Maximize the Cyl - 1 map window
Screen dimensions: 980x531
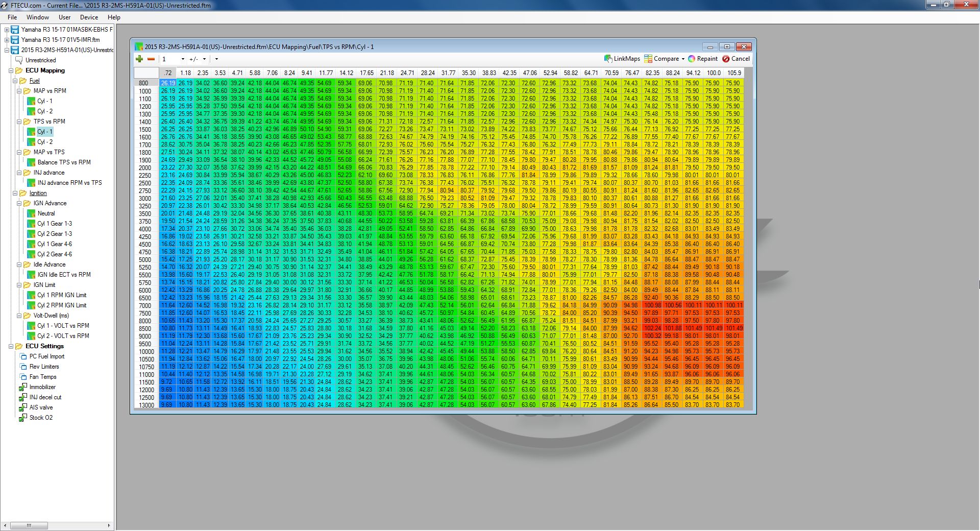click(x=727, y=46)
